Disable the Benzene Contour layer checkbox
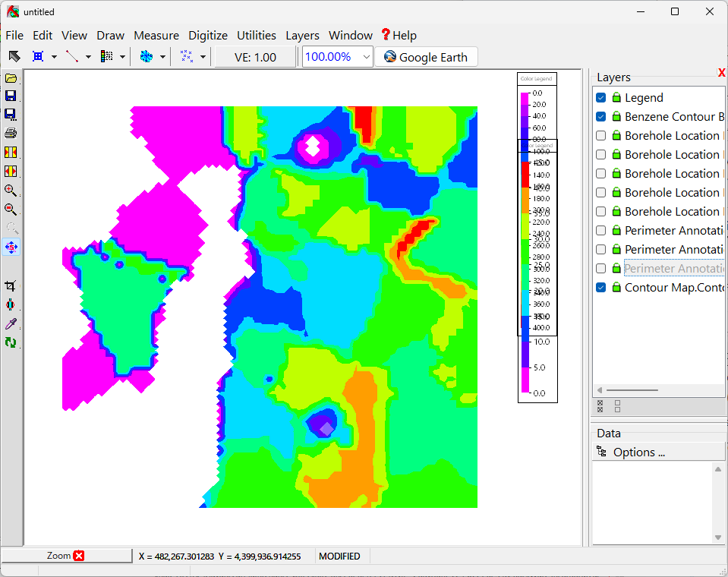The height and width of the screenshot is (577, 728). coord(601,117)
